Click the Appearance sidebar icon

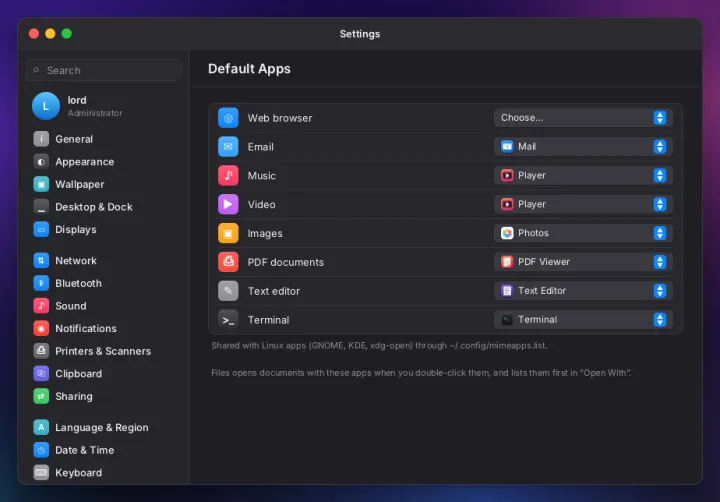[41, 162]
